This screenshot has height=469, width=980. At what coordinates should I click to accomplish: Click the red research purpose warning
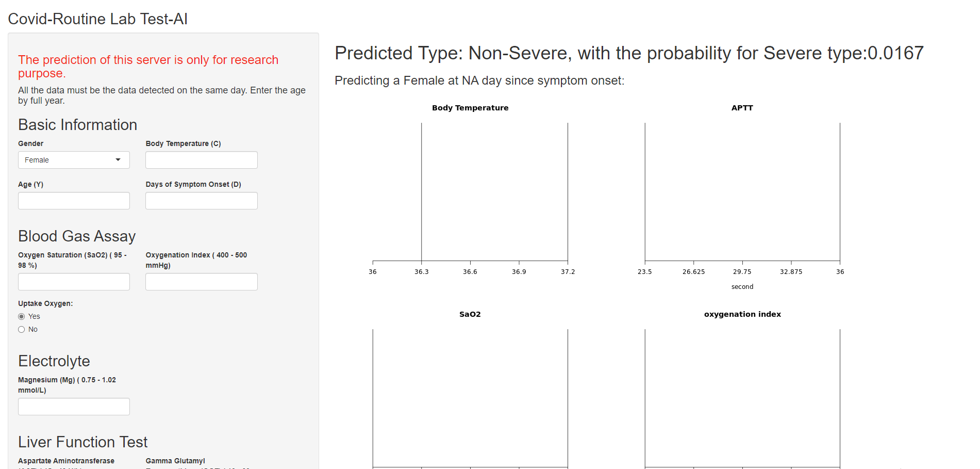point(148,66)
